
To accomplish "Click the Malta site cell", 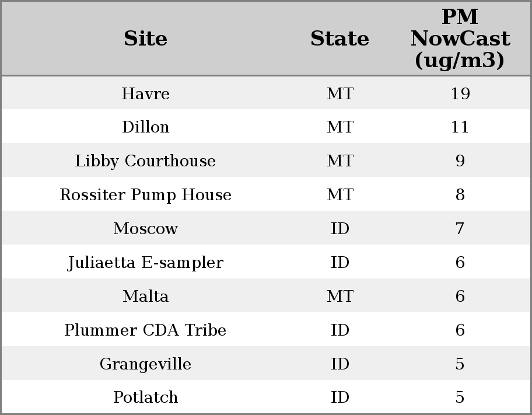I will coord(145,297).
